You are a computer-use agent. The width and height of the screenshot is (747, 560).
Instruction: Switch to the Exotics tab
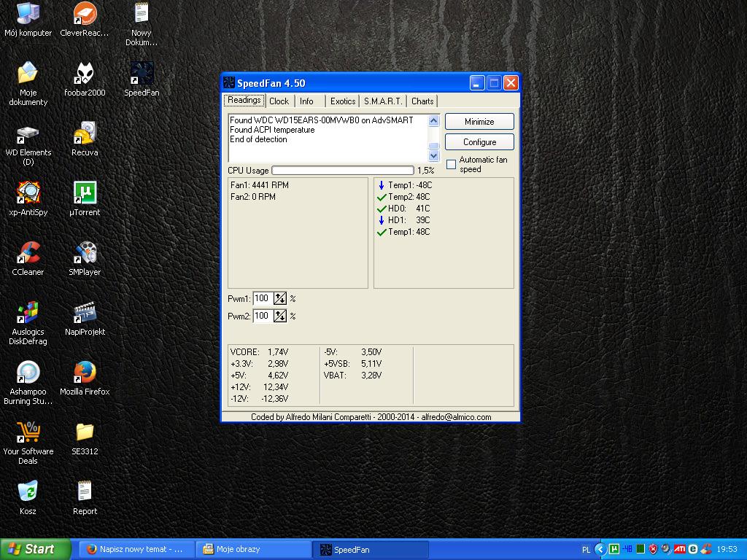(342, 101)
